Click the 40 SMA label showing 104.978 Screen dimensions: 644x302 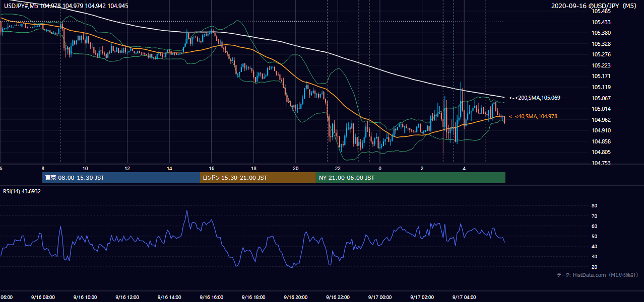533,116
